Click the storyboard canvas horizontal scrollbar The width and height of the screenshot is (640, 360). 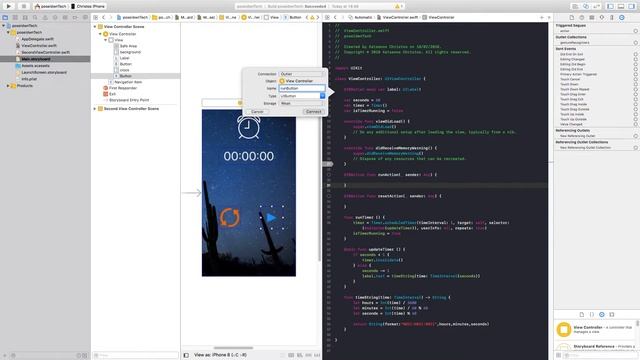click(233, 348)
